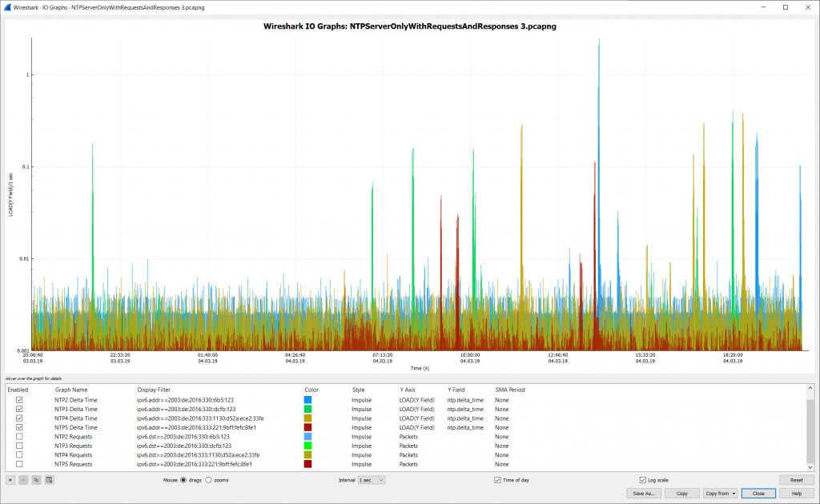Click the NTP2 Delta Time display filter cell
Screen dimensions: 820x504
[185, 400]
